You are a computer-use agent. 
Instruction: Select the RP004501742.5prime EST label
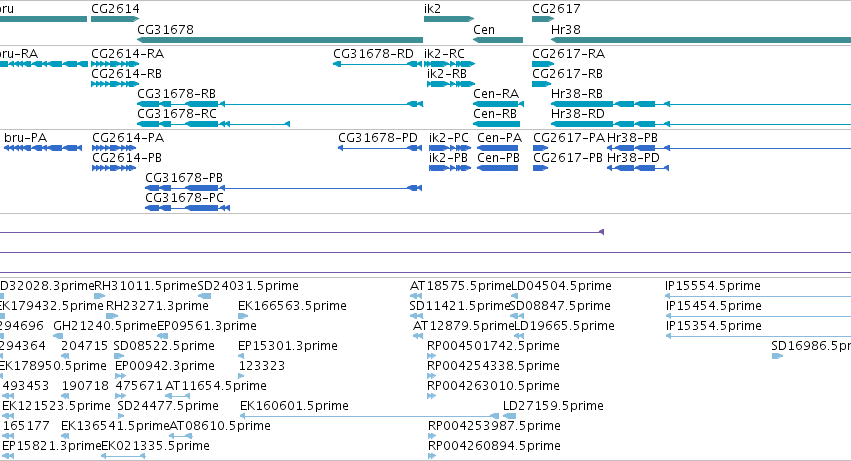(x=493, y=346)
